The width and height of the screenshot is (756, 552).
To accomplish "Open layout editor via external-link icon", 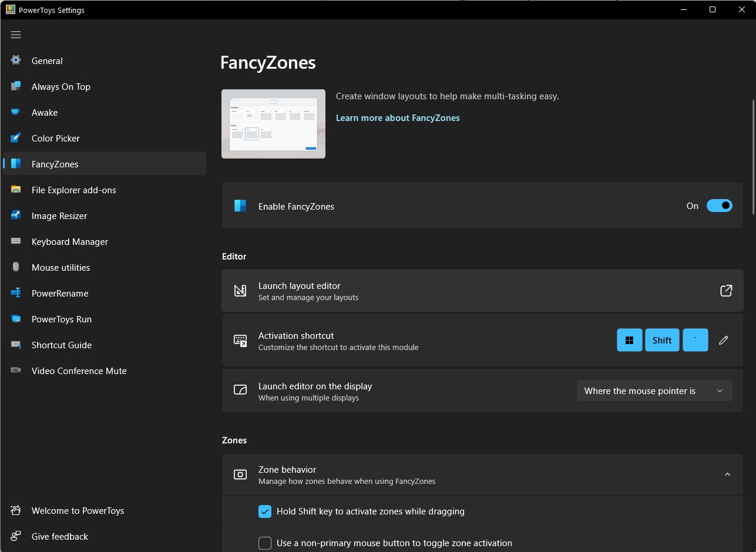I will click(x=726, y=291).
